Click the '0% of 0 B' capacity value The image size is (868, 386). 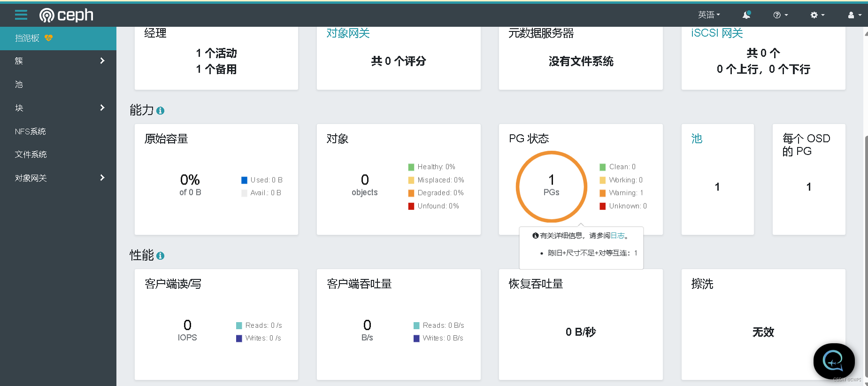(190, 185)
